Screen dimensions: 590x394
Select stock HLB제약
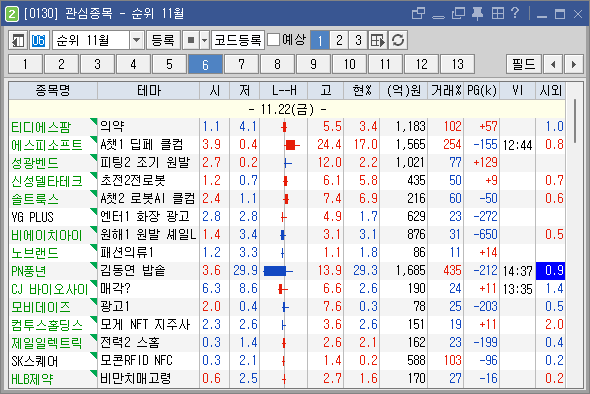[32, 379]
